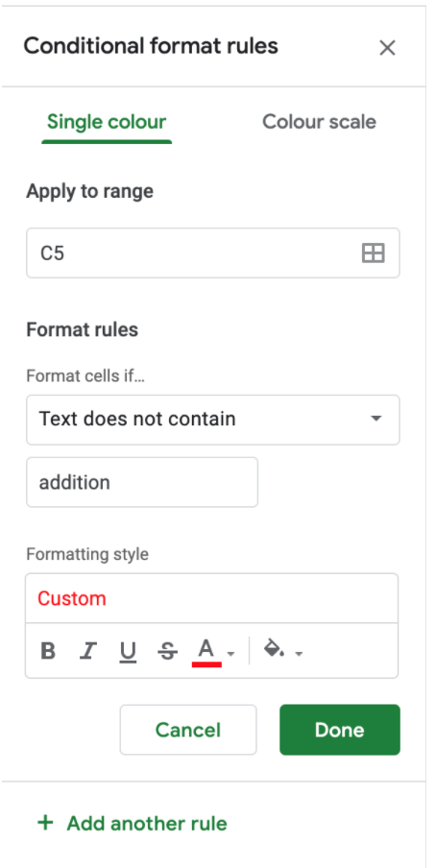Toggle Bold formatting style
The height and width of the screenshot is (868, 436).
tap(48, 651)
